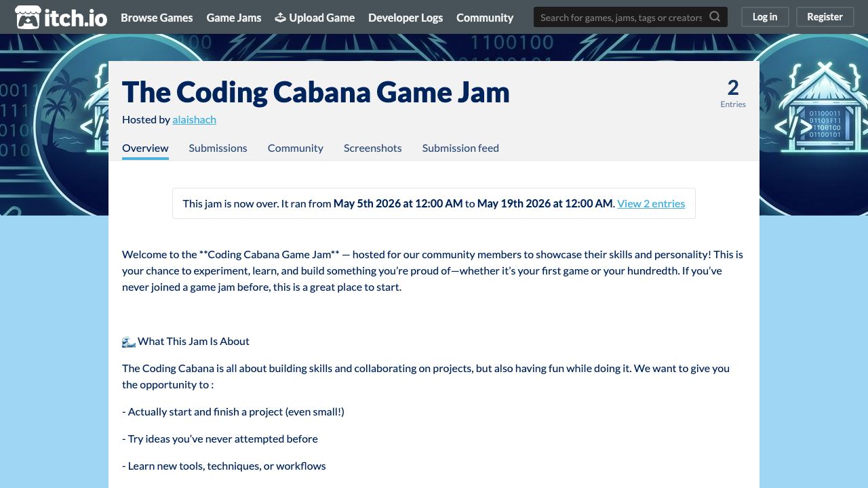Open host profile alaishach
The image size is (868, 488).
[x=194, y=119]
